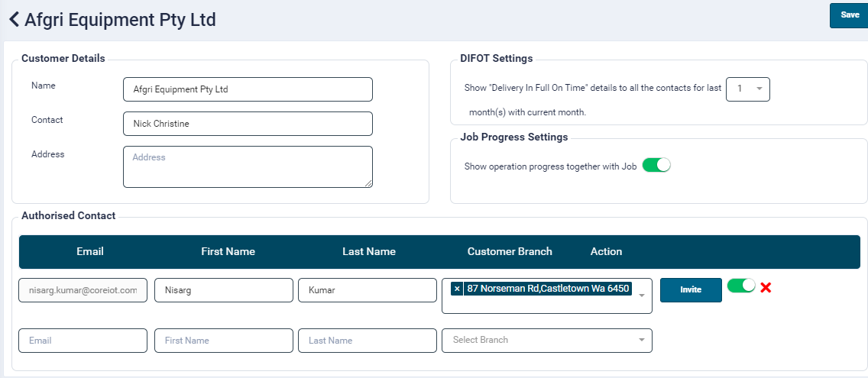The width and height of the screenshot is (868, 378).
Task: Remove the 87 Norseman Rd branch tag
Action: [457, 289]
